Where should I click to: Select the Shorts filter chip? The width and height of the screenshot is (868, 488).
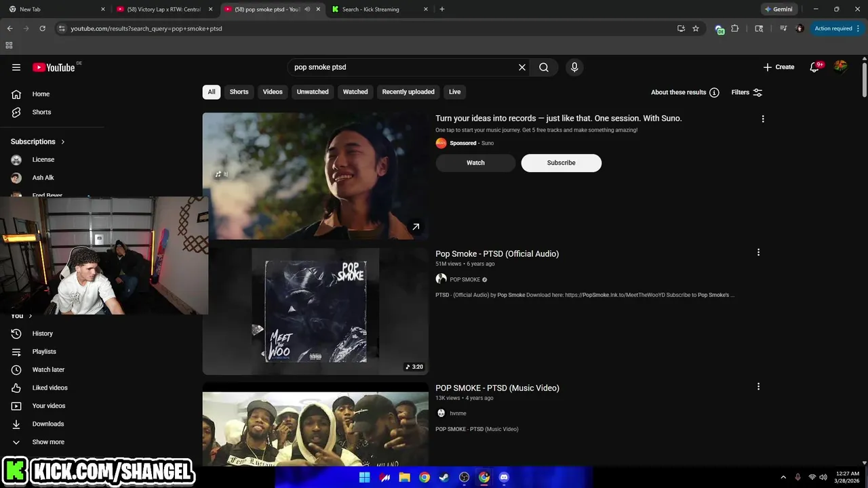(239, 92)
